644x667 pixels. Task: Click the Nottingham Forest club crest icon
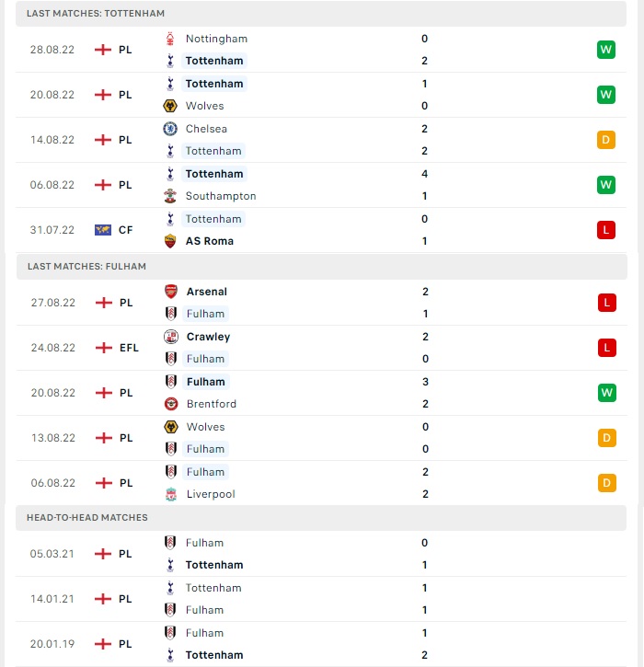click(170, 39)
